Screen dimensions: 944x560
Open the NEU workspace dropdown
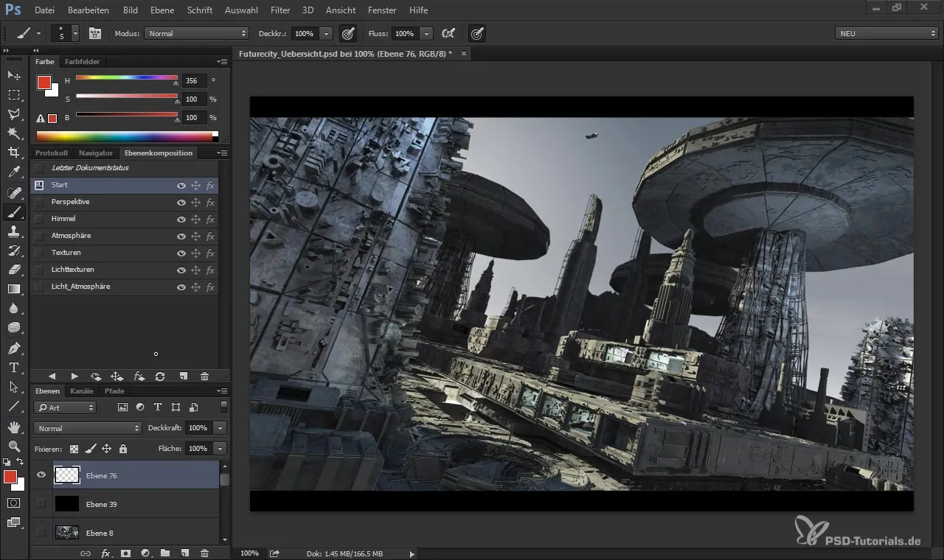[886, 33]
